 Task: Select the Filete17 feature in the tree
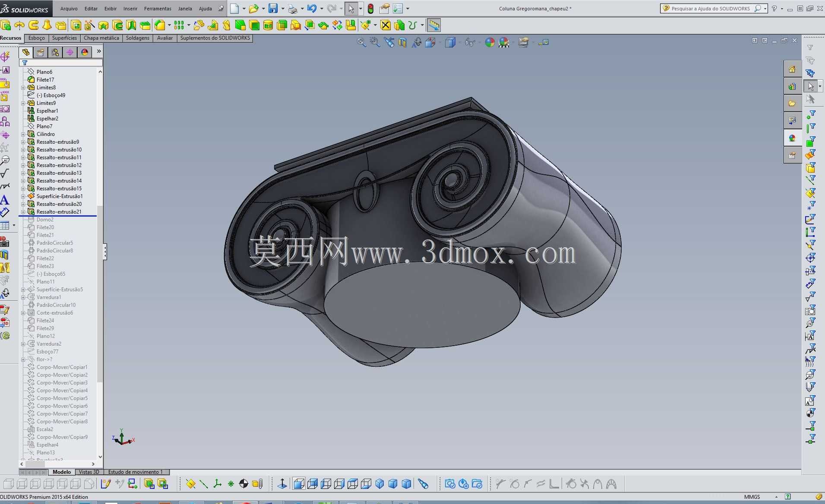click(45, 80)
